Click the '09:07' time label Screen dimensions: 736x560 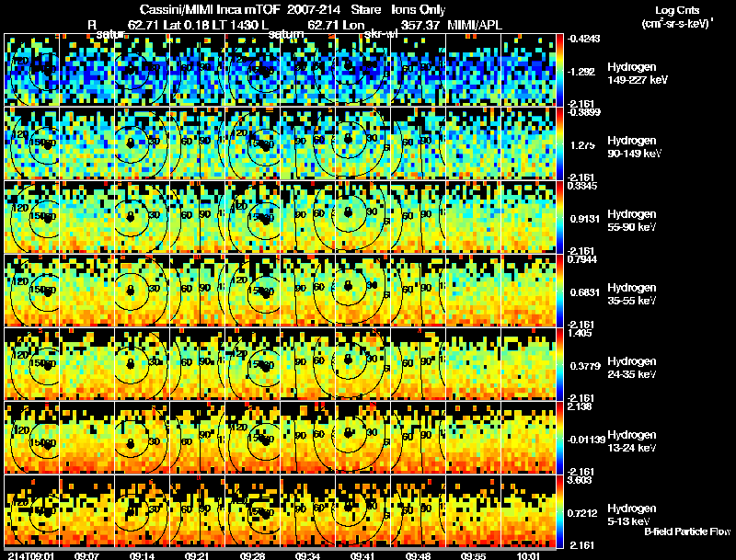pos(86,555)
